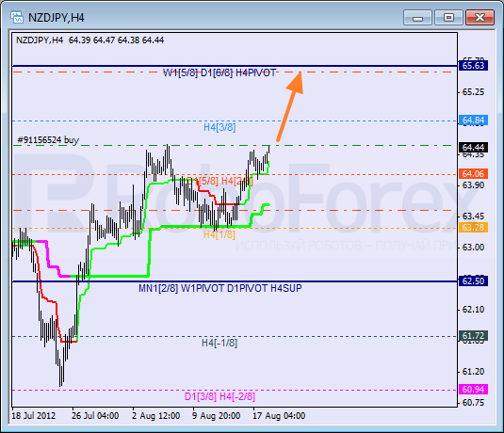This screenshot has height=433, width=504.
Task: Click the 18 Jul 2012 date label
Action: [33, 416]
